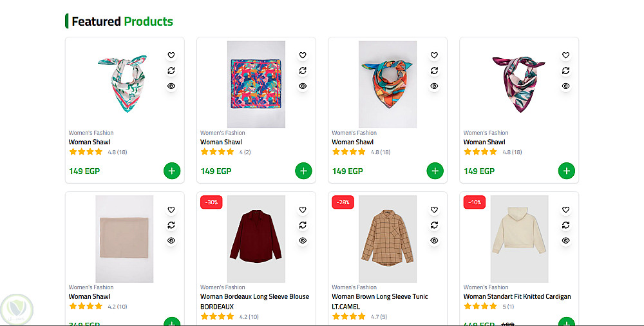Add first teal Woman Shawl to wishlist
The image size is (644, 326).
pos(171,55)
